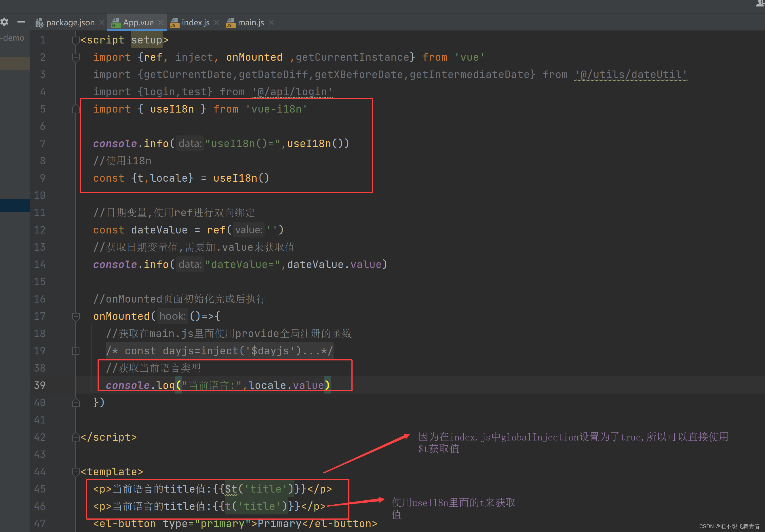Click $t in the line 45 template expression
Viewport: 765px width, 532px height.
click(x=231, y=489)
